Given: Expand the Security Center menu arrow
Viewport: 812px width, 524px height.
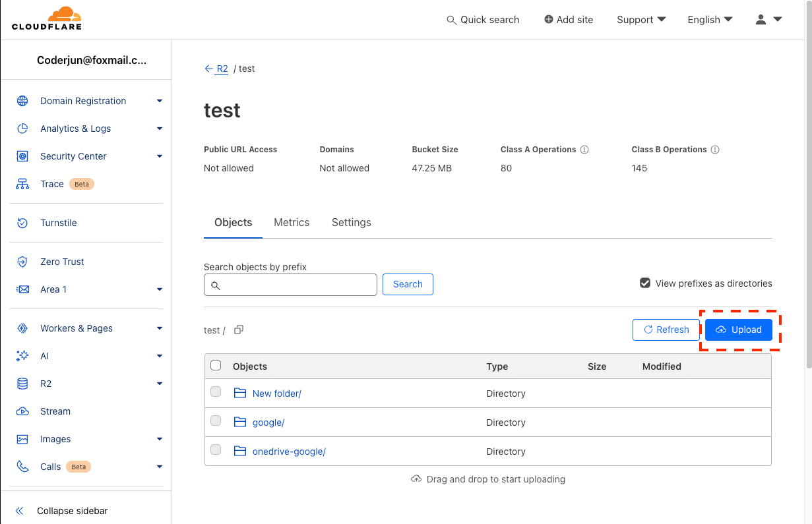Looking at the screenshot, I should click(x=160, y=156).
